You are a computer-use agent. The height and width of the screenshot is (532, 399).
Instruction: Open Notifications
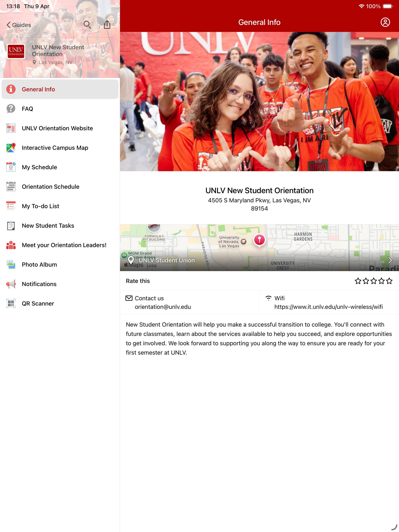(60, 284)
